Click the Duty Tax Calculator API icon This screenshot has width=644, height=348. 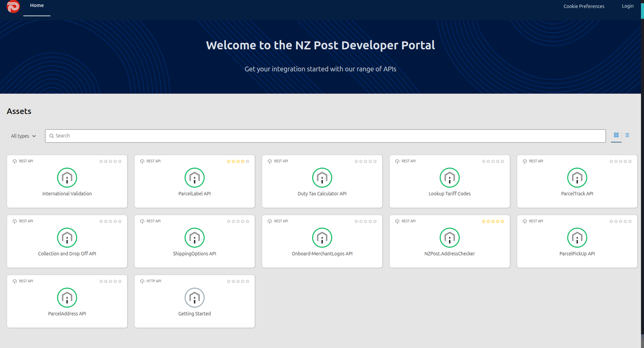tap(322, 178)
